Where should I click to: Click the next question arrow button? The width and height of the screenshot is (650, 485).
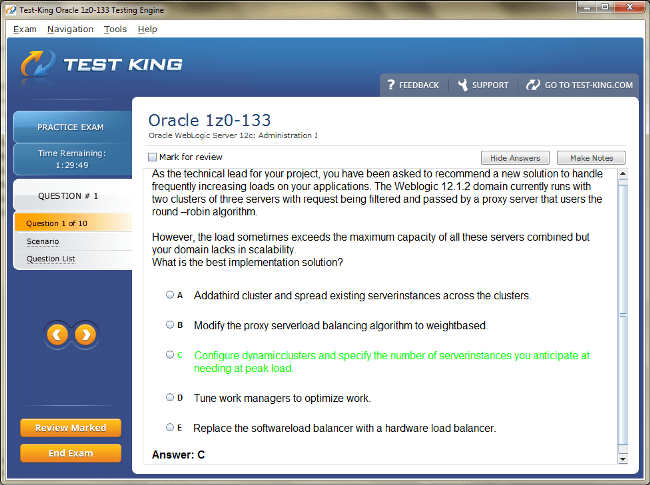click(x=85, y=335)
